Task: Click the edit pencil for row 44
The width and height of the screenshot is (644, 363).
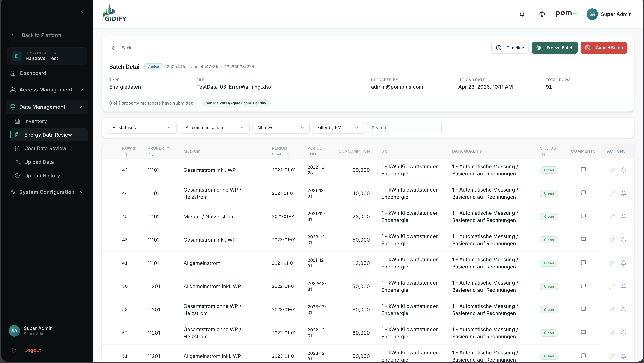Action: (612, 193)
